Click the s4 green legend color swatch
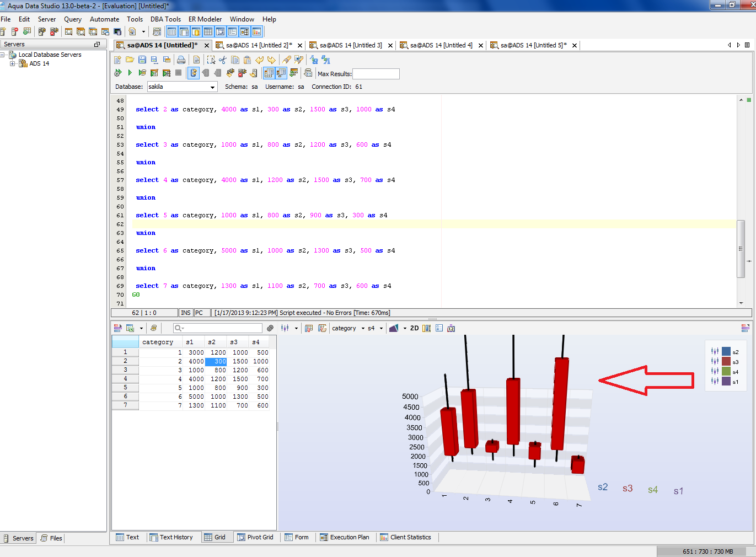Screen dimensions: 756x557 pos(726,372)
